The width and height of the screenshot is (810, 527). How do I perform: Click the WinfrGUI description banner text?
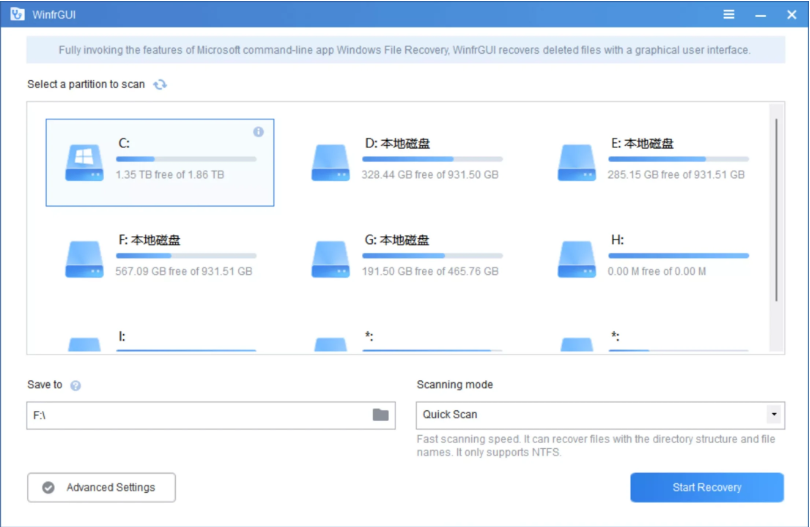click(404, 50)
